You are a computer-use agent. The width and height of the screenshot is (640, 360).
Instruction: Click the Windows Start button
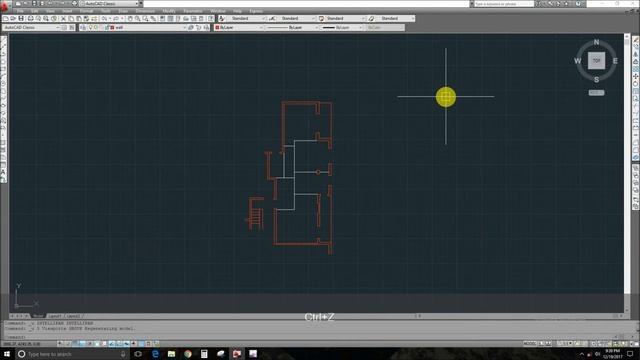[x=7, y=353]
